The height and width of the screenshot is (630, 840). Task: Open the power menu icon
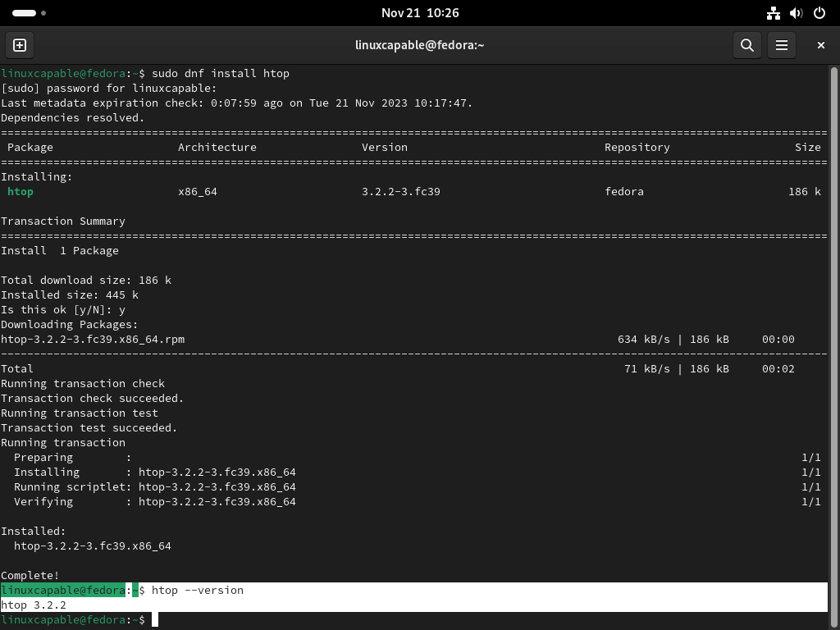(819, 13)
